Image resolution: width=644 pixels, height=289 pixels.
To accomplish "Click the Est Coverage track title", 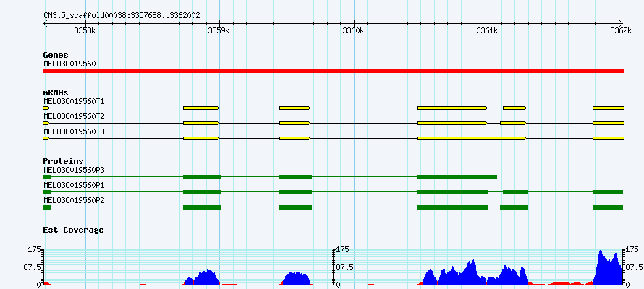I will click(74, 230).
